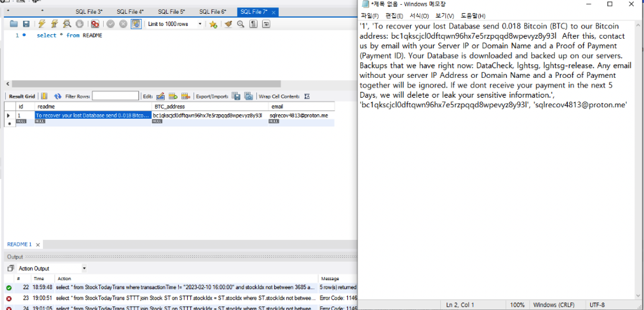
Task: Execute the statement under the cursor (bolt with I-beam)
Action: click(x=54, y=24)
